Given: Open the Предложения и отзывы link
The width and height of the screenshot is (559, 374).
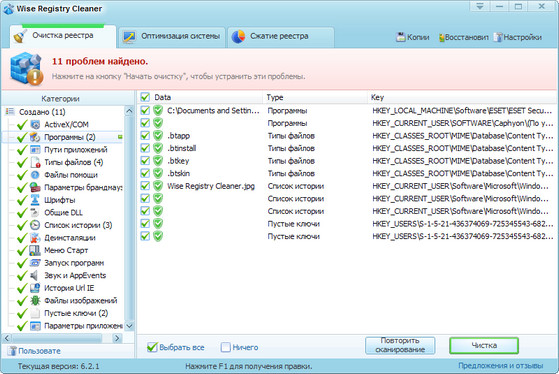Looking at the screenshot, I should (x=501, y=365).
